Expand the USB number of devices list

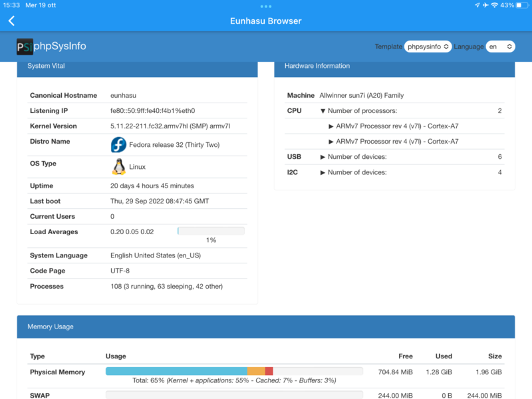[x=323, y=157]
